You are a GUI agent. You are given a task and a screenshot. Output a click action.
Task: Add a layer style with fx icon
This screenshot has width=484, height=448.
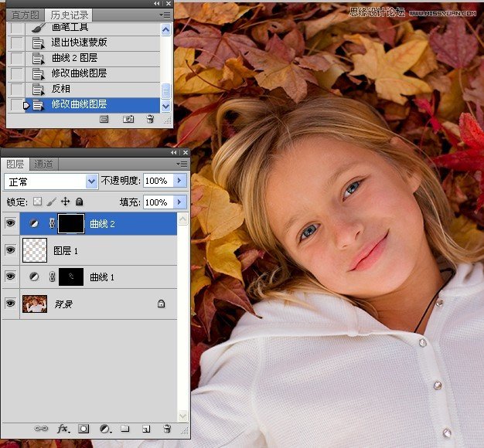pos(63,429)
